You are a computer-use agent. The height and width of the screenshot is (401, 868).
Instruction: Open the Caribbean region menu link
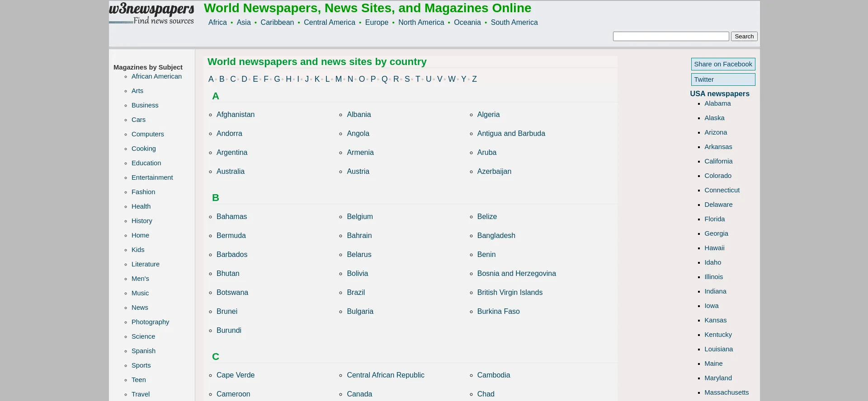click(277, 22)
